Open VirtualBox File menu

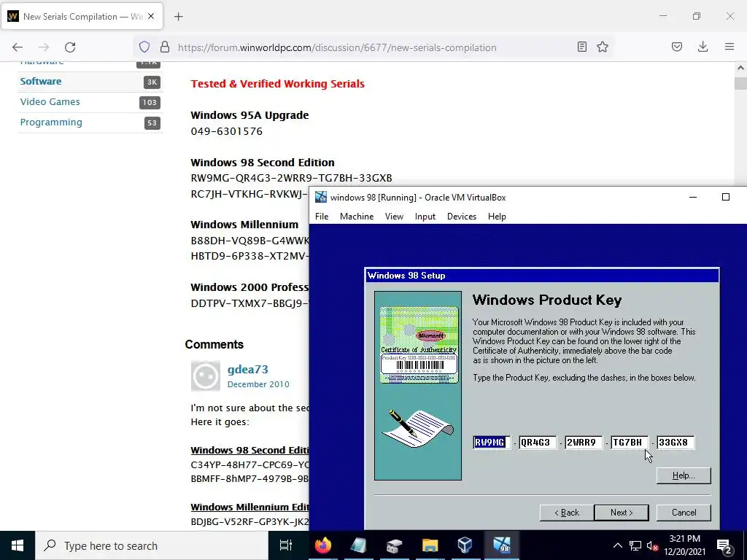322,216
